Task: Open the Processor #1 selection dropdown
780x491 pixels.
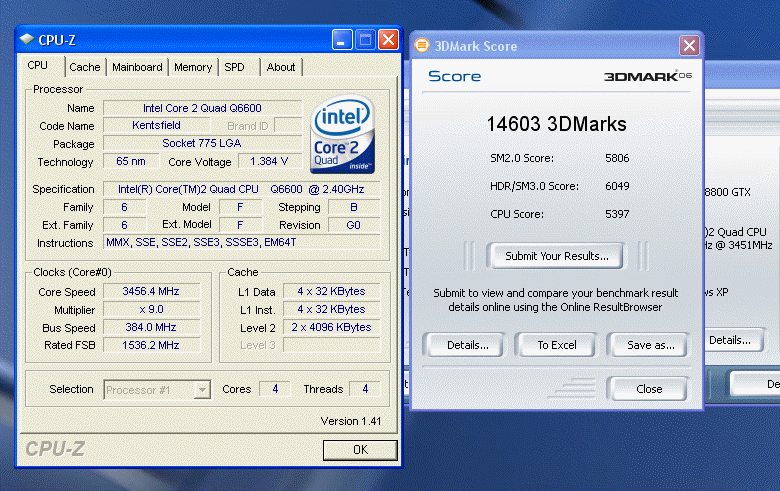Action: (157, 390)
